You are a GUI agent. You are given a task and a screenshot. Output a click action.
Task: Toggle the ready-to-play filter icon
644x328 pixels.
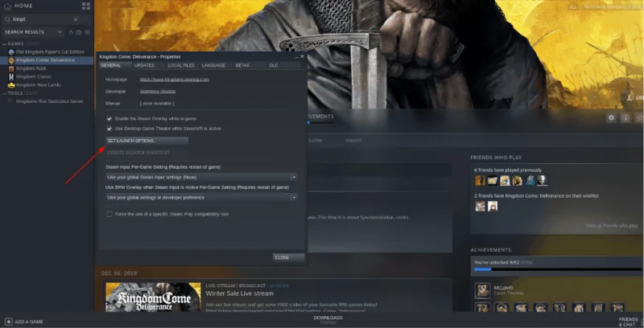point(87,32)
